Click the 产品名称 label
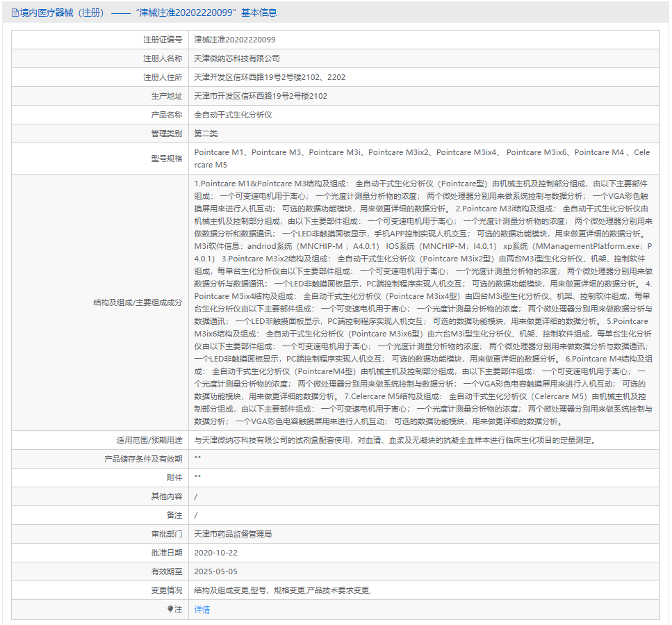The width and height of the screenshot is (672, 625). click(167, 115)
